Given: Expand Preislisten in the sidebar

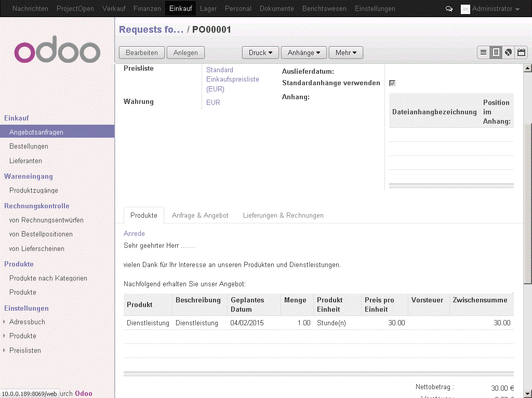Looking at the screenshot, I should point(4,350).
